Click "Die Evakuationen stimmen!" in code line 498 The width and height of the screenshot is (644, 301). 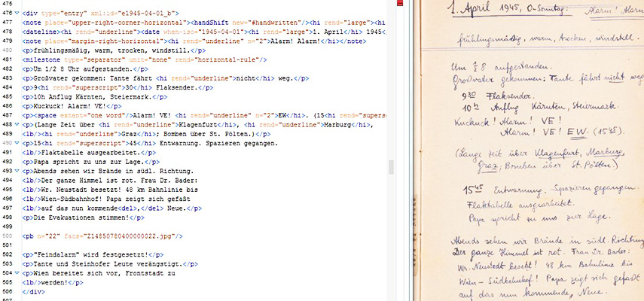click(x=81, y=217)
